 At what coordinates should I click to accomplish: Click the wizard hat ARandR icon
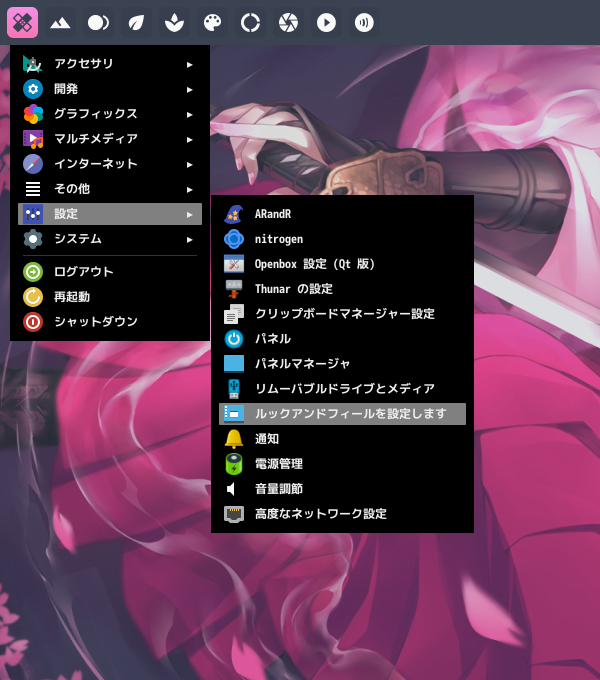click(x=234, y=214)
